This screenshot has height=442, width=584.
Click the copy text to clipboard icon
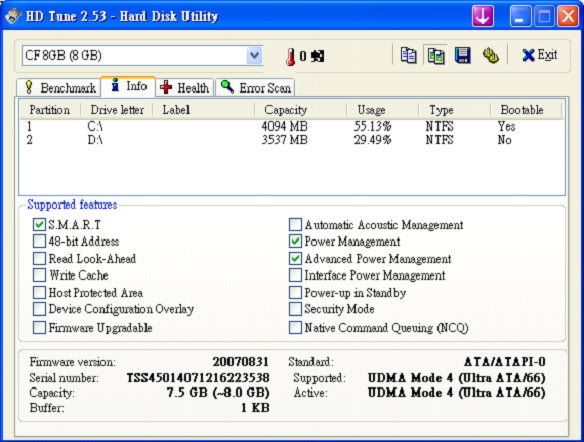pyautogui.click(x=408, y=55)
